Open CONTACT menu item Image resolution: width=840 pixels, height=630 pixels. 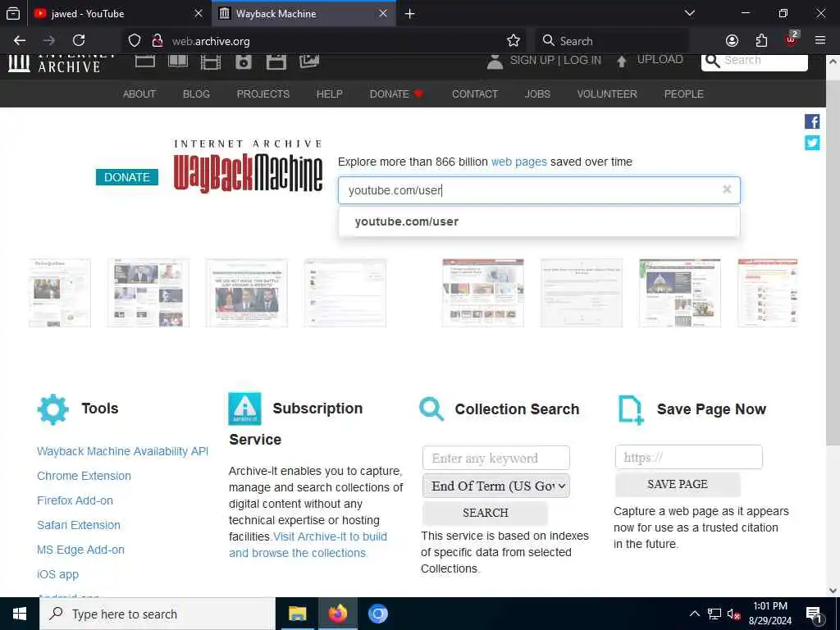click(475, 94)
